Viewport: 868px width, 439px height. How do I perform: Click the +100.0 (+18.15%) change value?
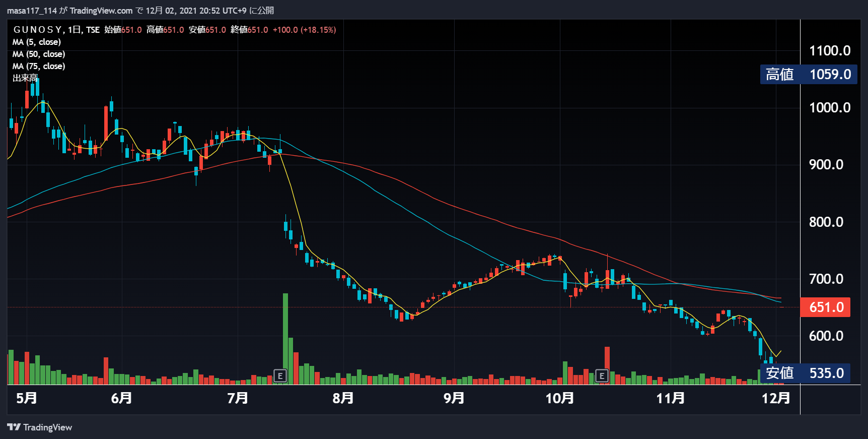[305, 30]
